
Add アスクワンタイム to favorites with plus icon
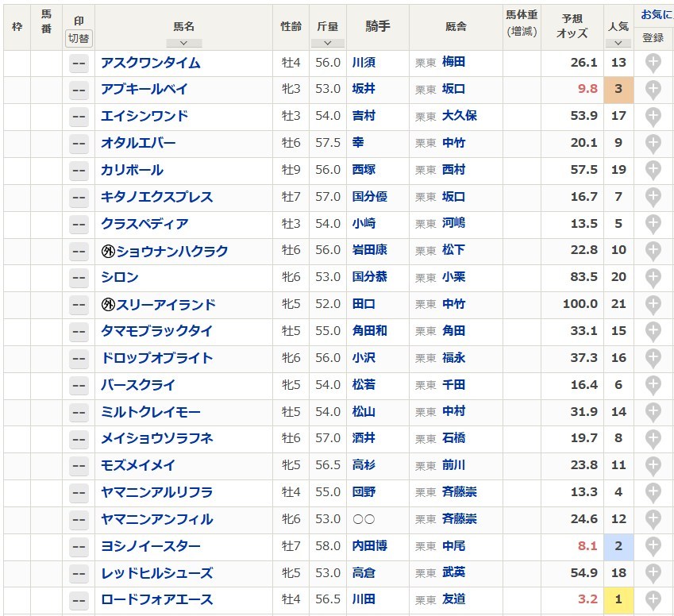point(653,64)
